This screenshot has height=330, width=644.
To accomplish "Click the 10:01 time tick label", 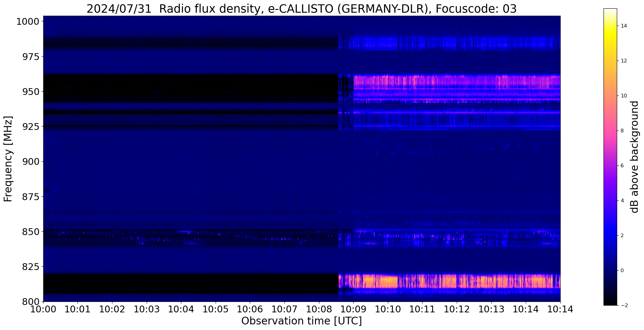I will pyautogui.click(x=78, y=309).
